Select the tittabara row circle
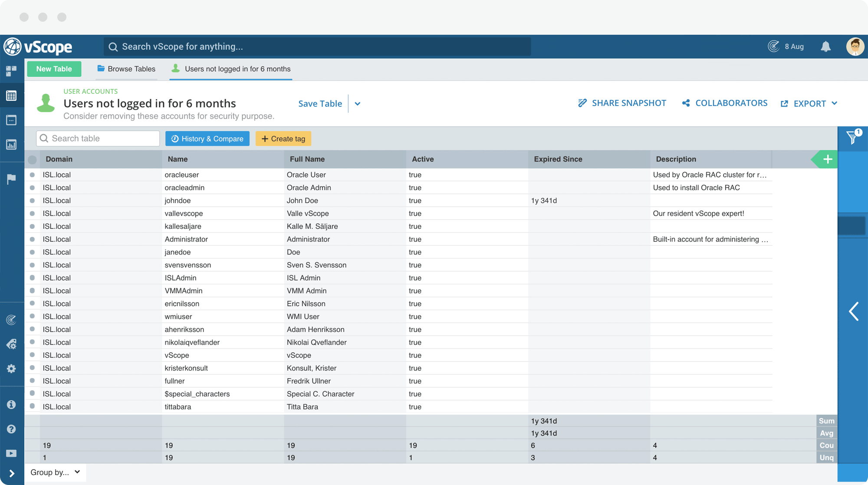The image size is (868, 485). click(32, 406)
